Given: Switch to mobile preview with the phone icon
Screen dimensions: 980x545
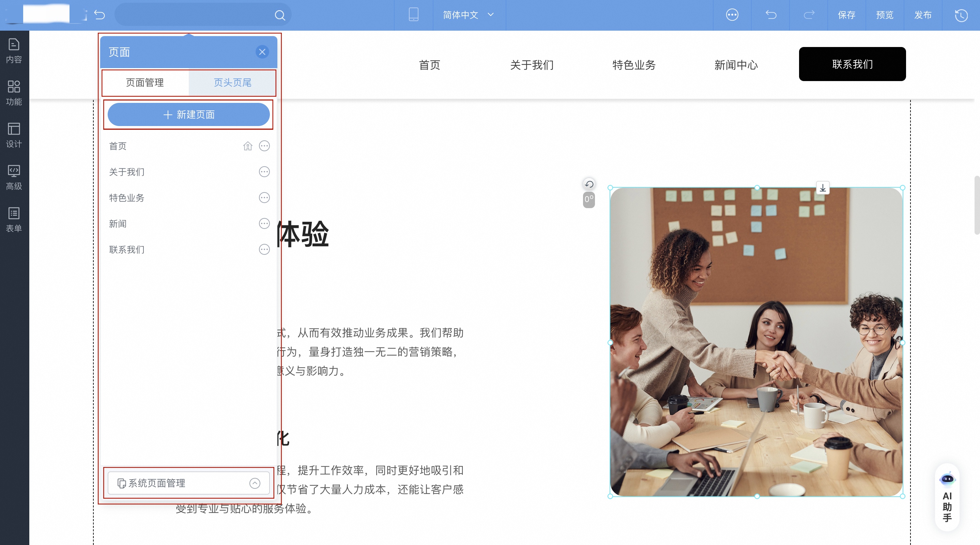Looking at the screenshot, I should click(x=413, y=15).
